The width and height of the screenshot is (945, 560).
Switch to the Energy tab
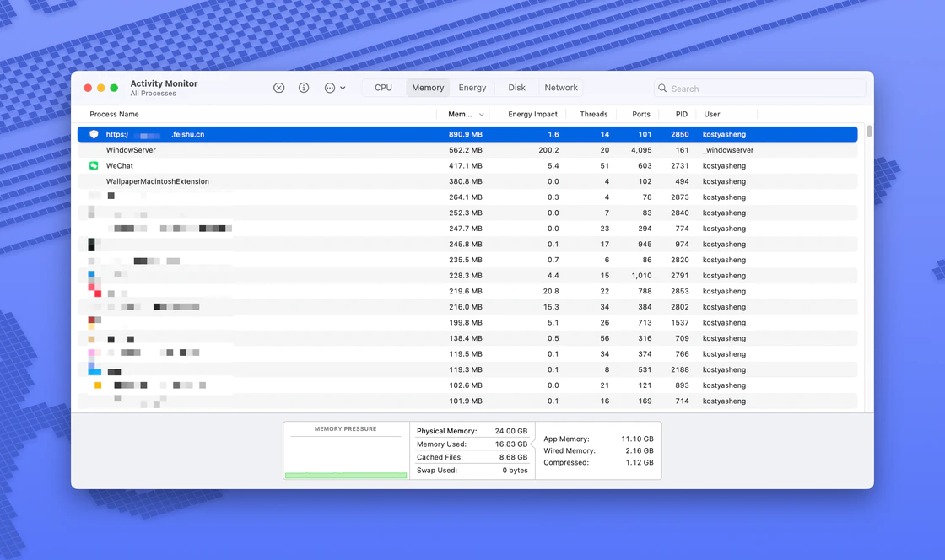click(x=472, y=88)
